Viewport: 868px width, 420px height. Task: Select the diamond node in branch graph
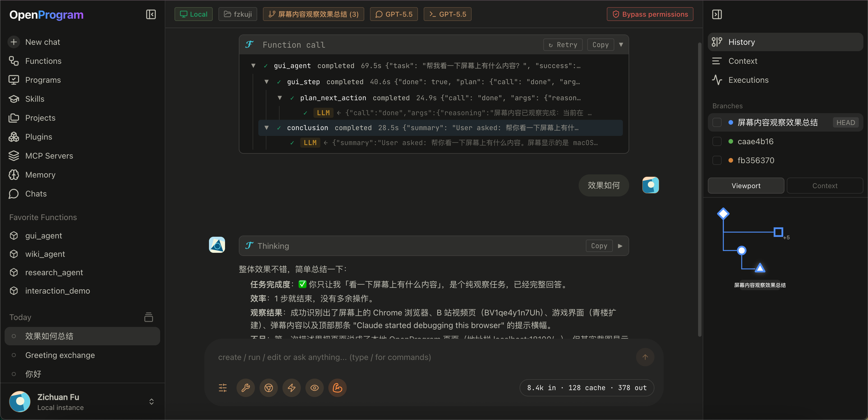click(723, 213)
